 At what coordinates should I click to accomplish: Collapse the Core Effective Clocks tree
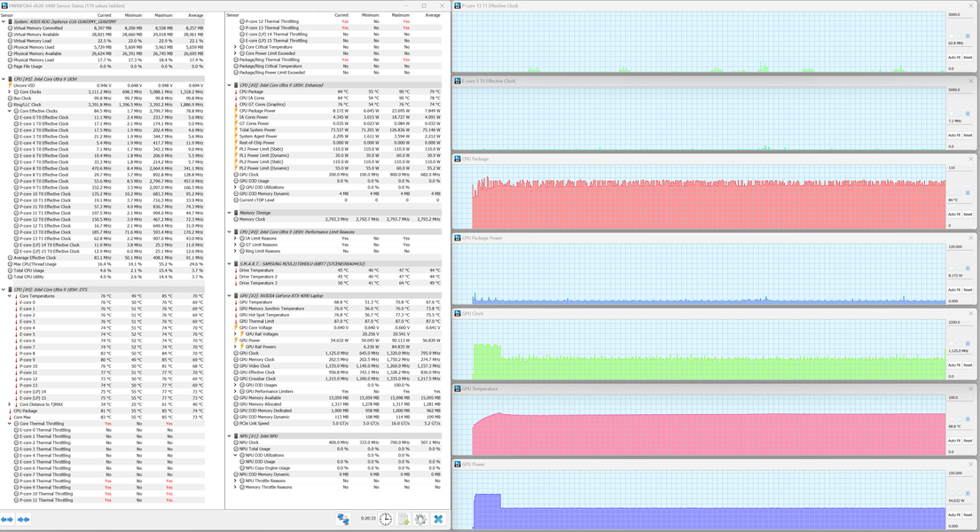click(x=10, y=111)
